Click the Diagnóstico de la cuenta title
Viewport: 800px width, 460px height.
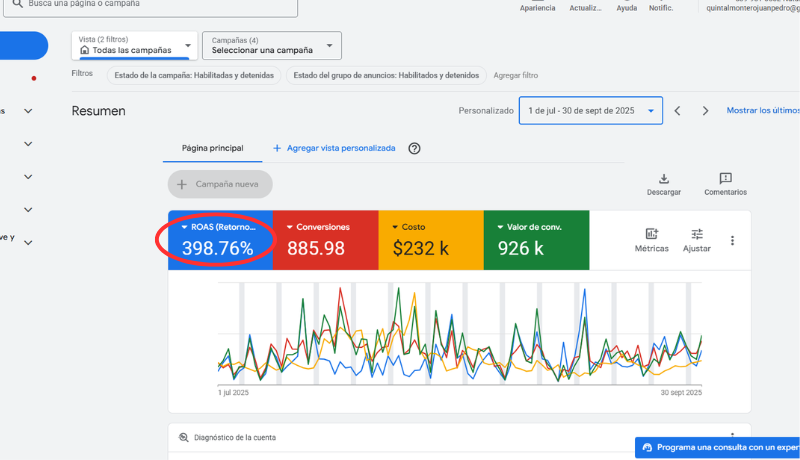coord(235,438)
